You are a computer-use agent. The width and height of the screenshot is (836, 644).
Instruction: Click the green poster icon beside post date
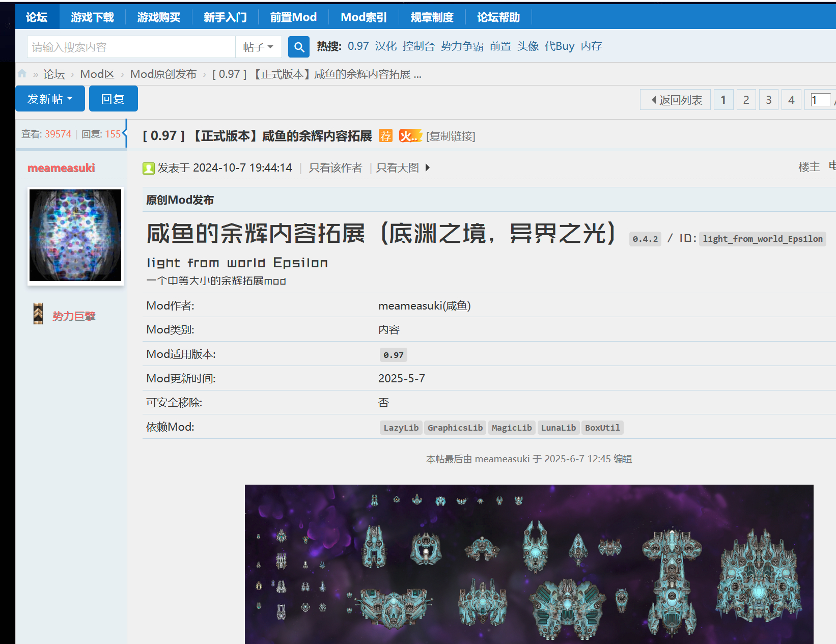coord(149,169)
